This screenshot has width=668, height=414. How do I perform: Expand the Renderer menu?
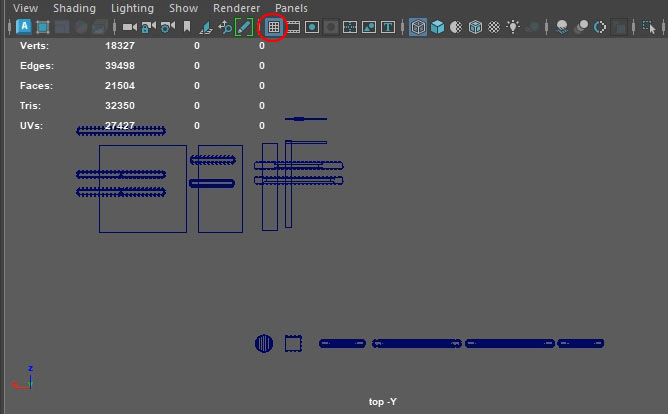pyautogui.click(x=236, y=8)
